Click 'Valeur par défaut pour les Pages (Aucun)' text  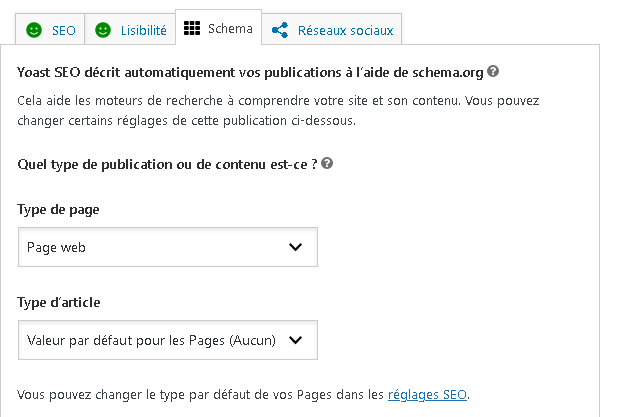151,340
